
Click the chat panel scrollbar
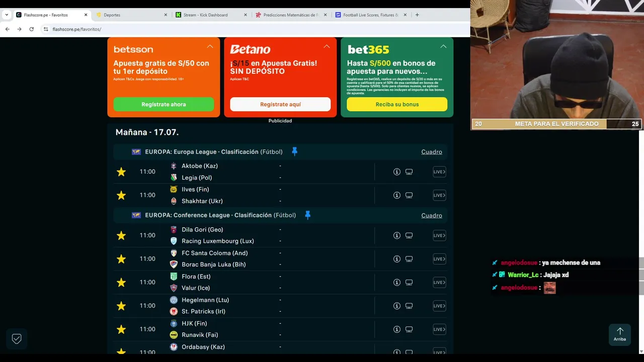click(x=641, y=276)
